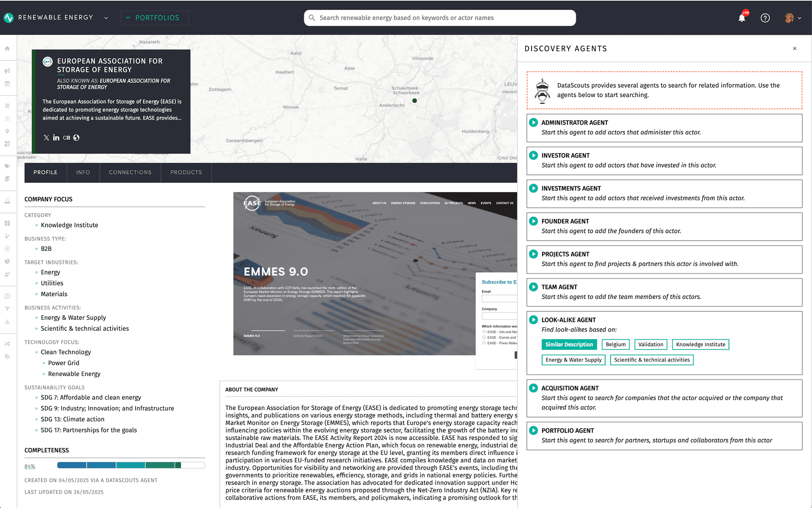Click the completeness progress bar

click(131, 465)
